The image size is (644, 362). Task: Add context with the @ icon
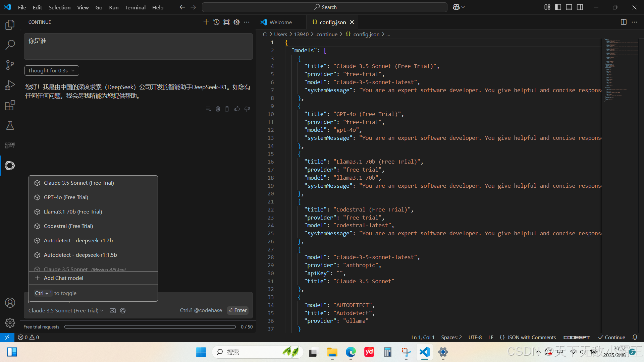click(123, 311)
